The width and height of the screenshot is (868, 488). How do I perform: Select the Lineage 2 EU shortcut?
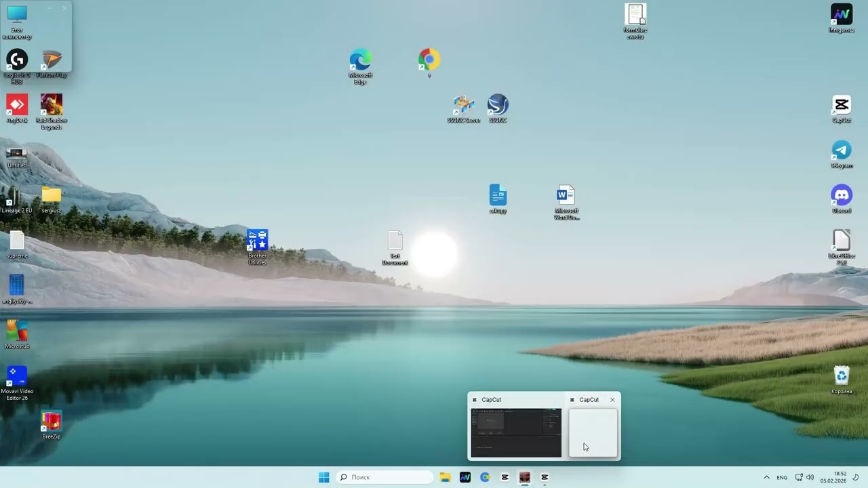coord(17,199)
